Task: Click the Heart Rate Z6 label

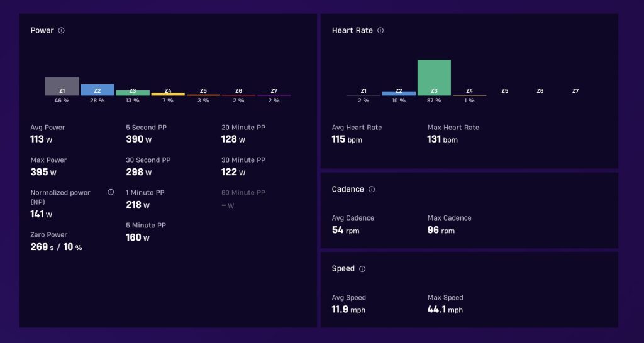Action: (x=540, y=91)
